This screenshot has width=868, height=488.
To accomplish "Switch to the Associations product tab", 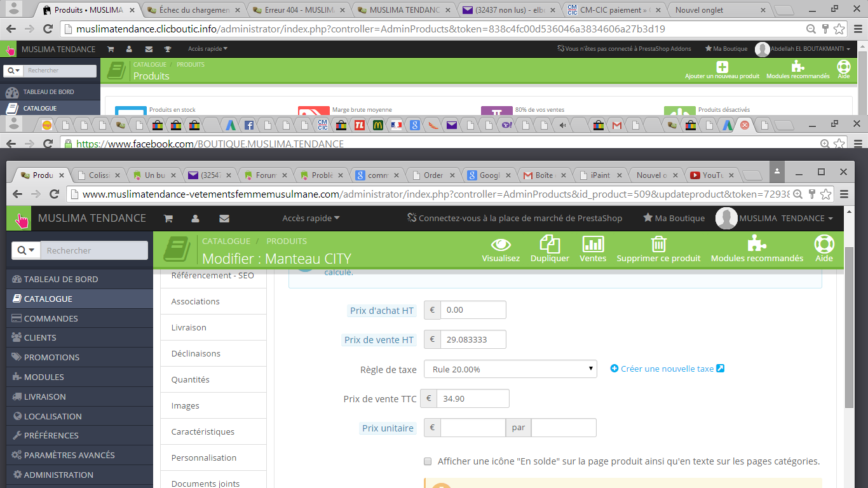I will [x=214, y=301].
